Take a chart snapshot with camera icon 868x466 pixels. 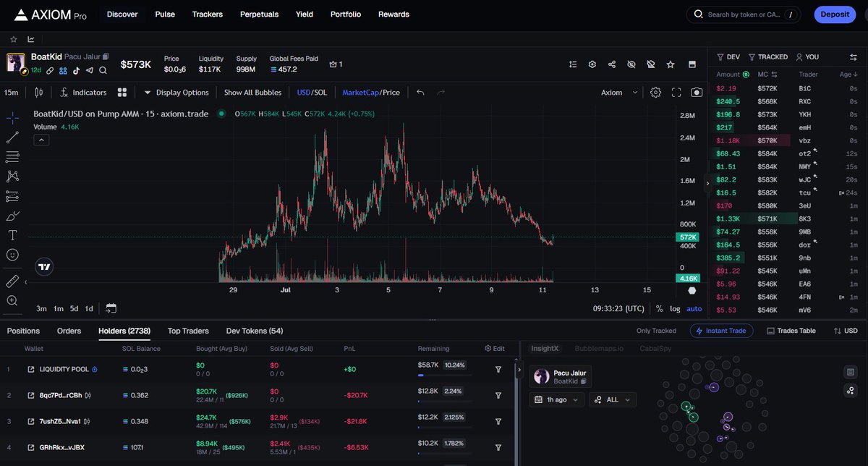tap(697, 92)
